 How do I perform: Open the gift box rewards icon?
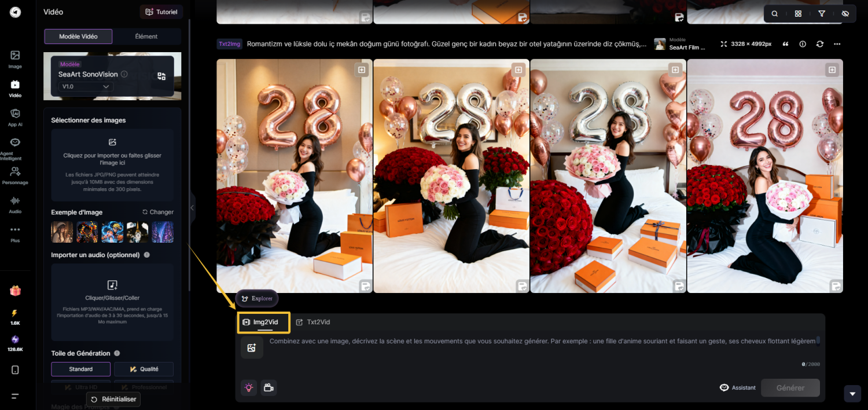pyautogui.click(x=15, y=291)
